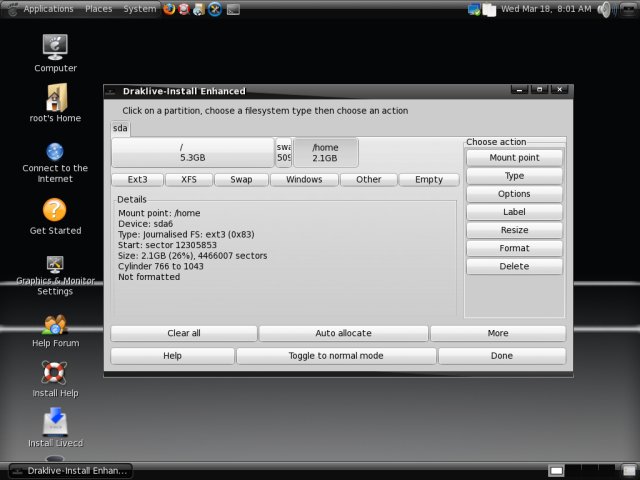Click the Connect to the Internet icon
This screenshot has height=480, width=640.
pyautogui.click(x=55, y=150)
